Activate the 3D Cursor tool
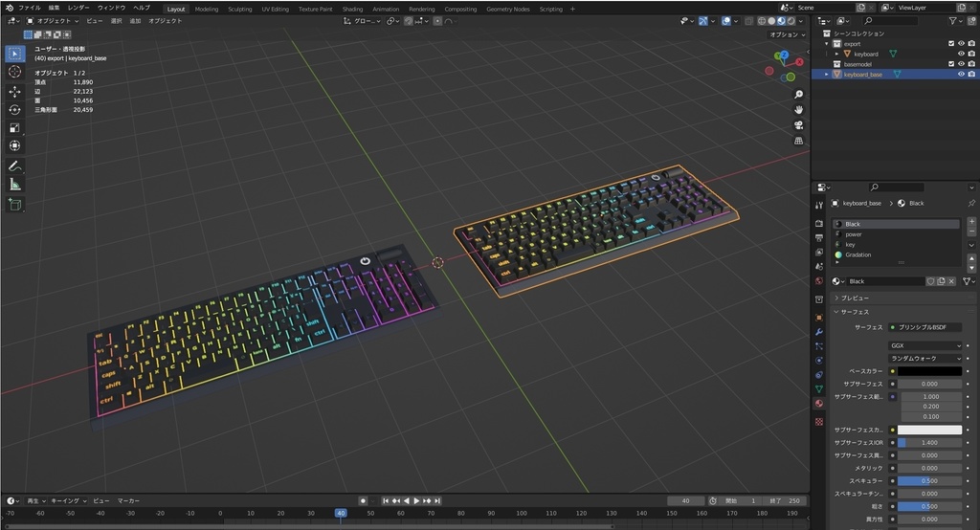 pos(15,72)
